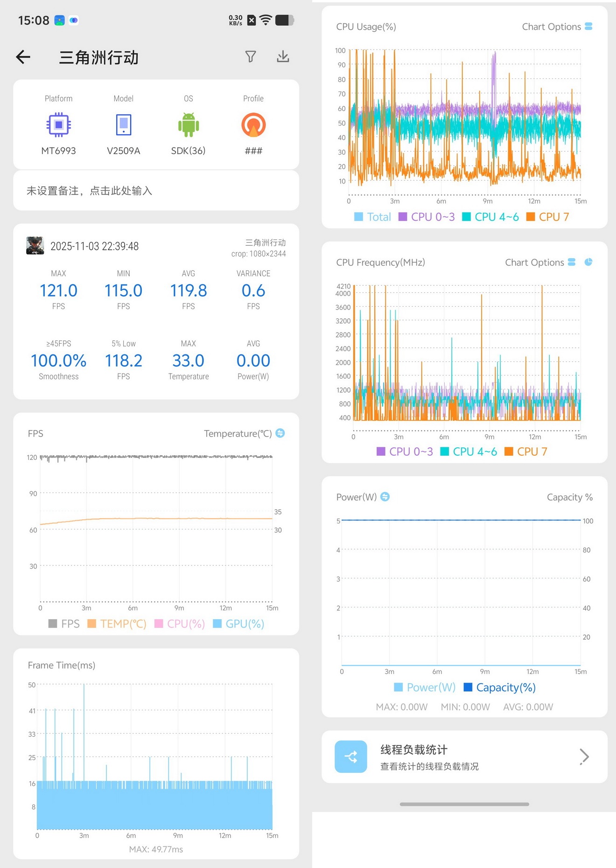Click the thread load statistics share icon
The width and height of the screenshot is (616, 868).
coord(351,756)
